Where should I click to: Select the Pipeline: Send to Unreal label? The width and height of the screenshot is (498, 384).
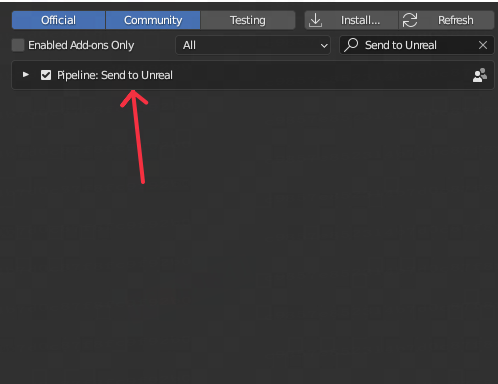(x=115, y=75)
